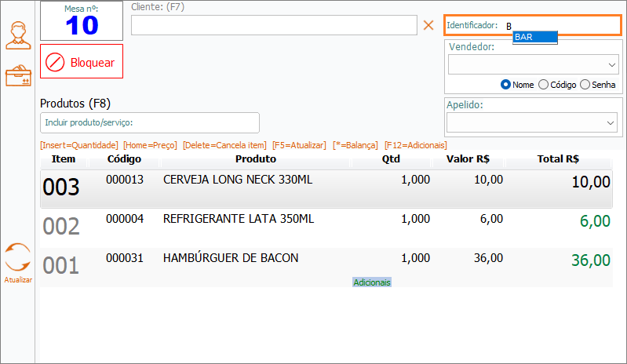Screen dimensions: 627x364
Task: Expand the Vendedor dropdown list
Action: point(612,64)
